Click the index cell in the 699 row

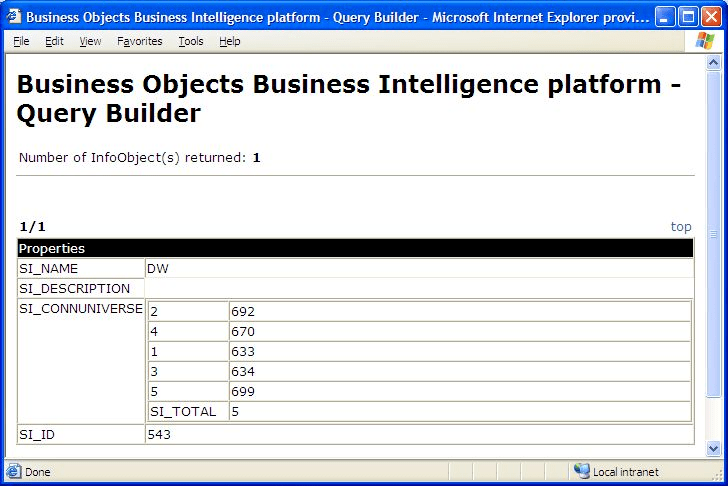tap(188, 391)
